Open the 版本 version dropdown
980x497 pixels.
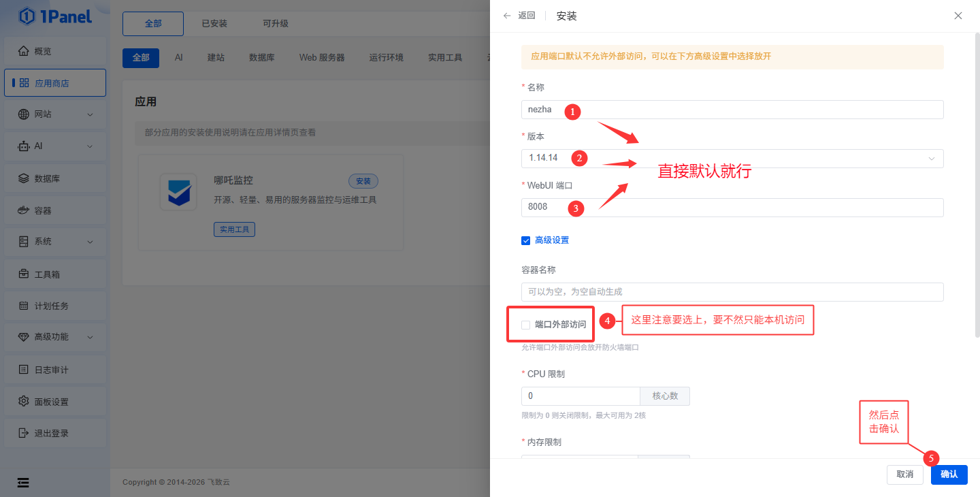(x=732, y=158)
